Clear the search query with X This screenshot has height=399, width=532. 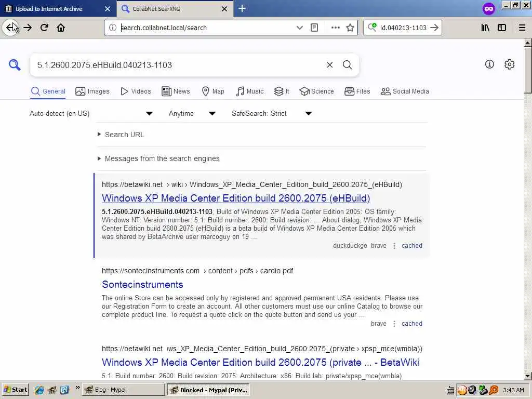point(329,65)
